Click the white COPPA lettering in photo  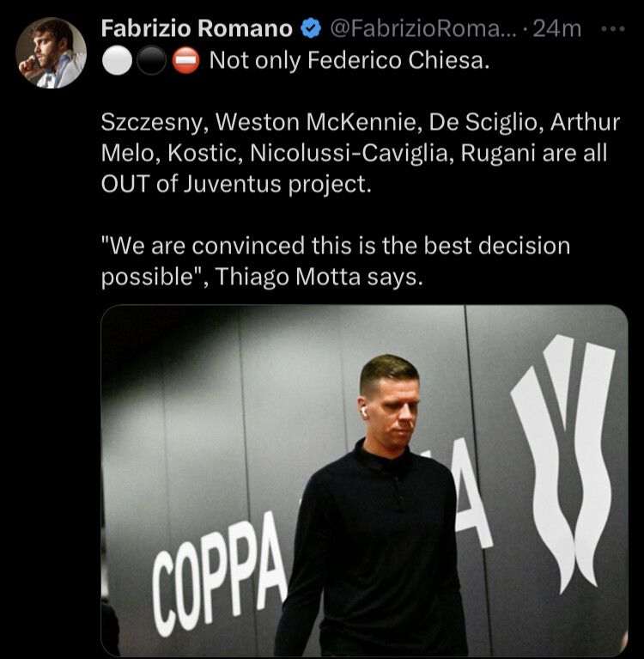coord(218,576)
